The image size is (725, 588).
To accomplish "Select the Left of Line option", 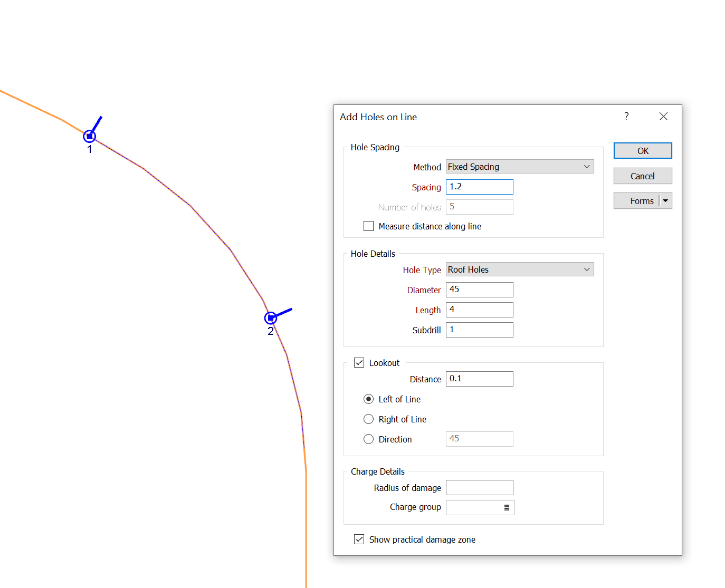I will (368, 399).
